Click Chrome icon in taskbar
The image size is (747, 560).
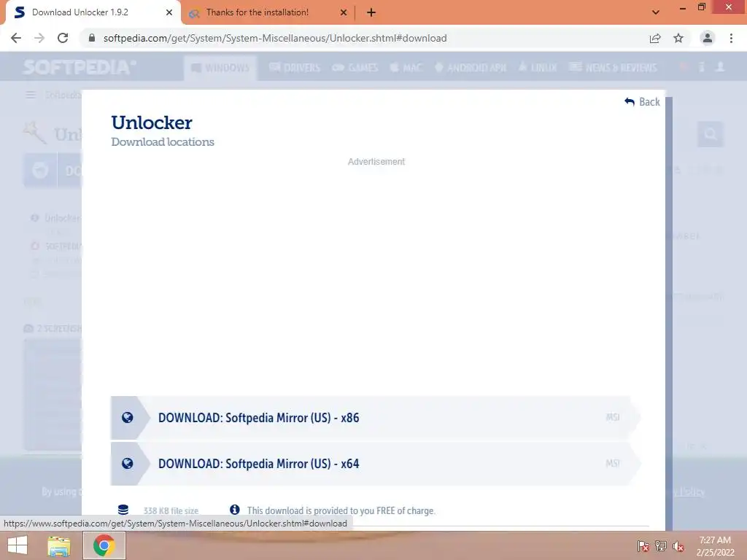click(104, 545)
